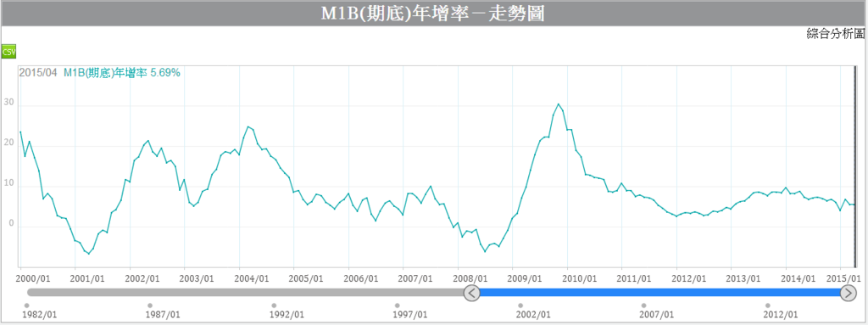
Task: Click the y-axis value 20
Action: click(x=8, y=143)
